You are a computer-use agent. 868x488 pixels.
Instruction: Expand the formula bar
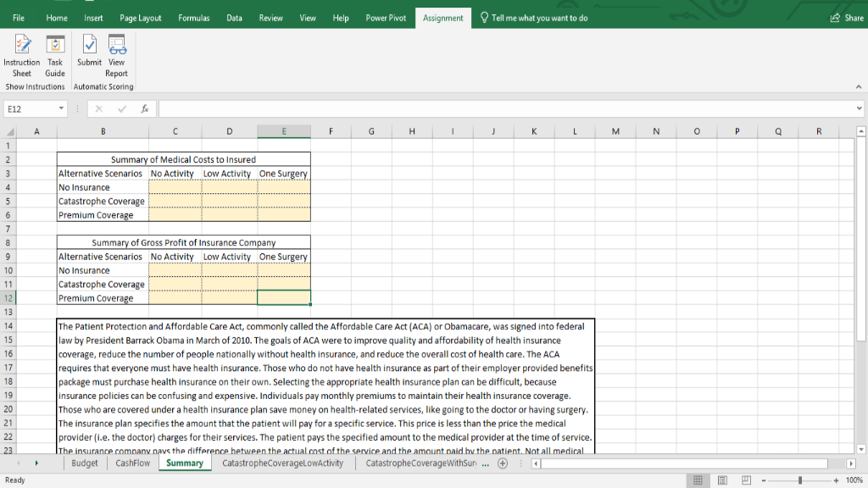pos(859,108)
